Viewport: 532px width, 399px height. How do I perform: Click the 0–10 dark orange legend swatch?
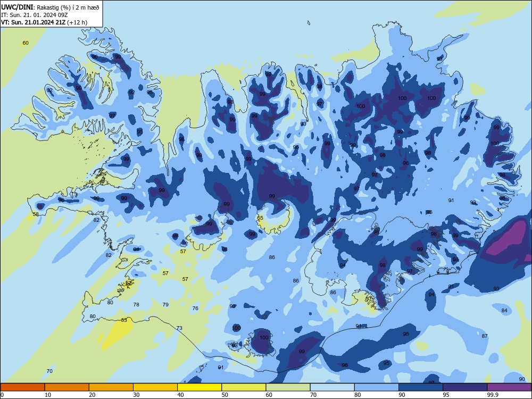click(x=22, y=387)
